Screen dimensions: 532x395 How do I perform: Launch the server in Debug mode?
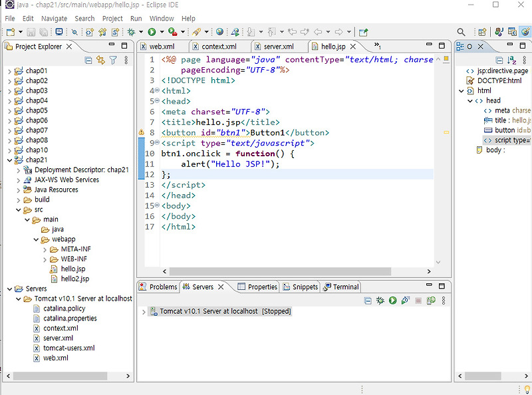pos(380,301)
